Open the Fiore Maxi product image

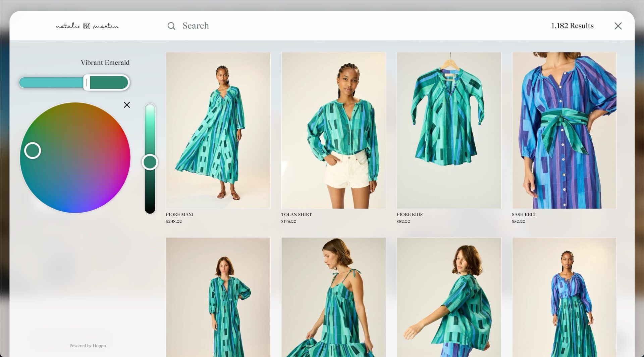click(218, 130)
